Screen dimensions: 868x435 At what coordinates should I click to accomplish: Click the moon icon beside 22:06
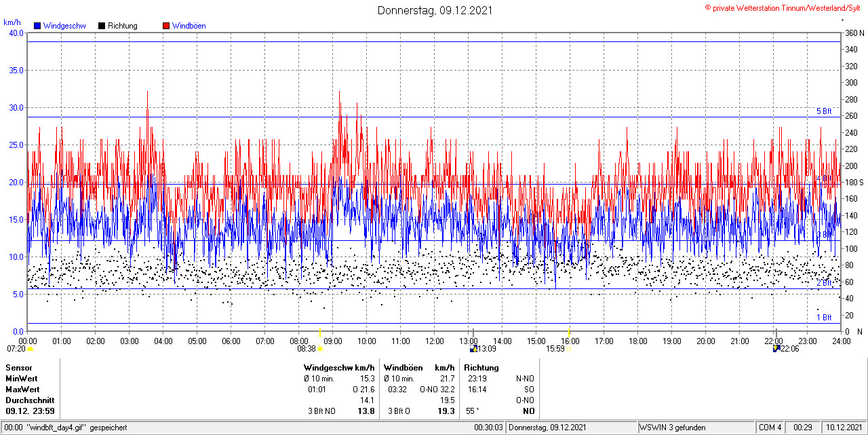pyautogui.click(x=776, y=349)
